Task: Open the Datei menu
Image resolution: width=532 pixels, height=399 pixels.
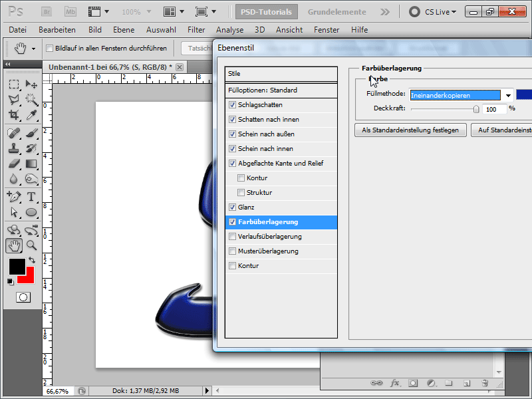Action: tap(18, 30)
